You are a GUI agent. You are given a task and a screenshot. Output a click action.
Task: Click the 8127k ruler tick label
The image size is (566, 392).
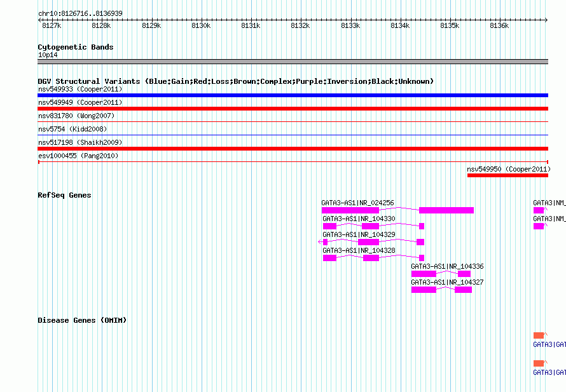pyautogui.click(x=52, y=25)
